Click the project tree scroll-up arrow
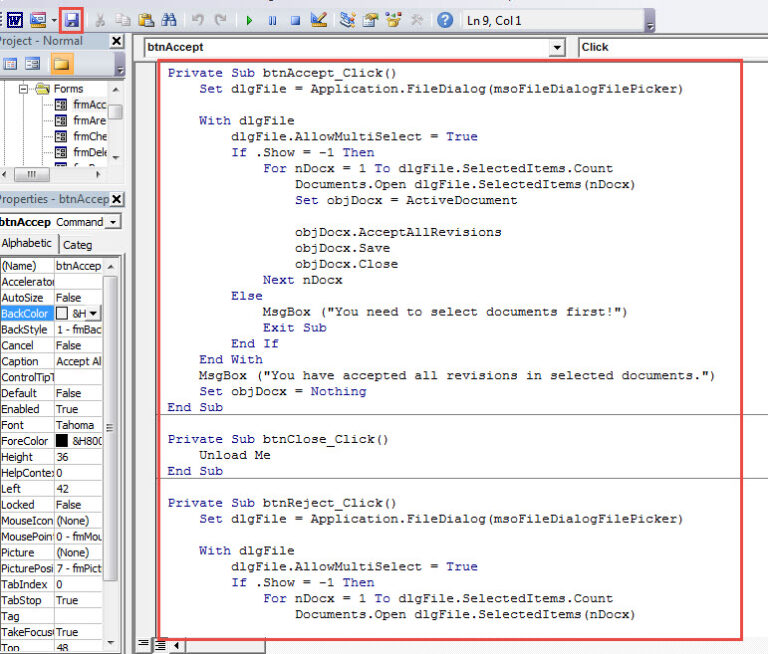768x654 pixels. (x=116, y=89)
